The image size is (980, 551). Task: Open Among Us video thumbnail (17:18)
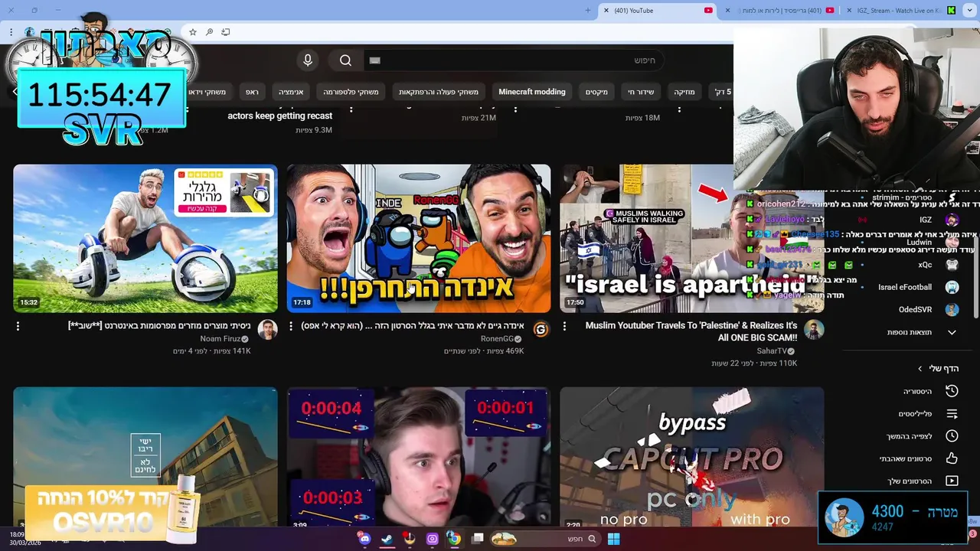click(419, 238)
